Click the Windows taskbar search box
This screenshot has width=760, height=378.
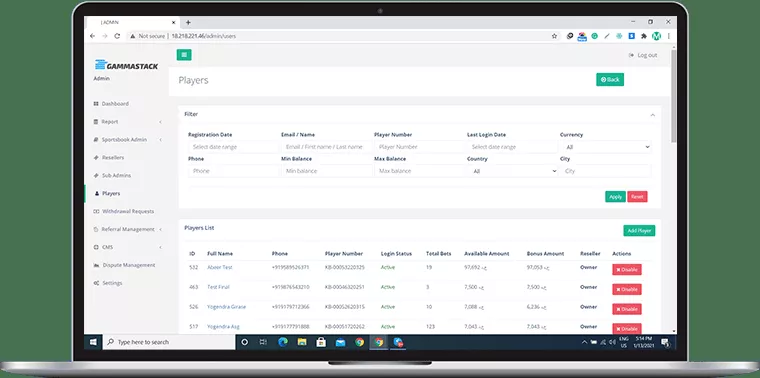point(169,342)
